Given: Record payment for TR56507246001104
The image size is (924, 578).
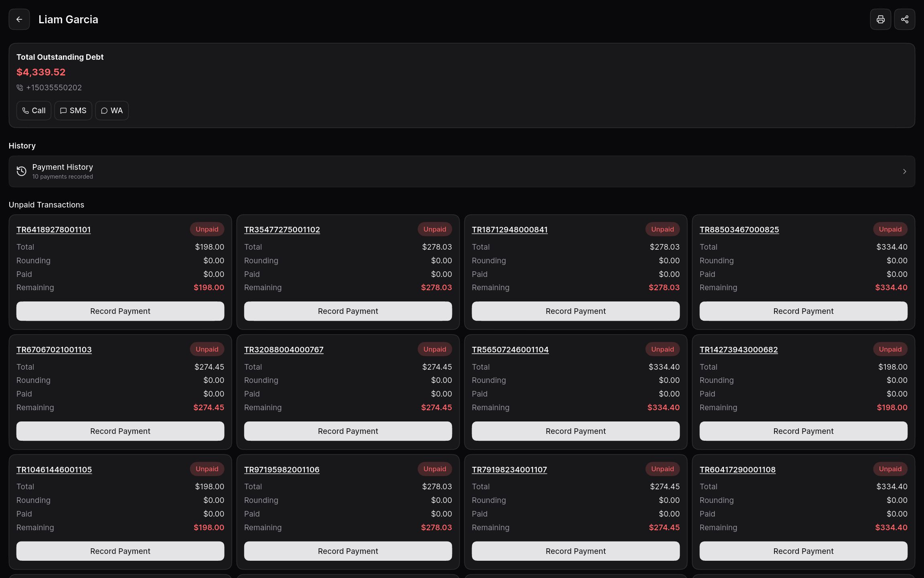Looking at the screenshot, I should point(576,431).
